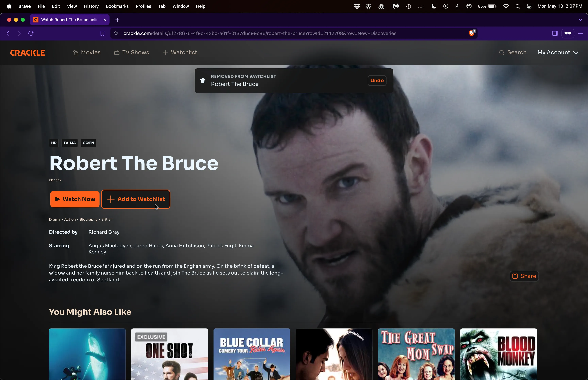Toggle HD quality badge indicator
This screenshot has width=588, height=380.
(x=54, y=143)
